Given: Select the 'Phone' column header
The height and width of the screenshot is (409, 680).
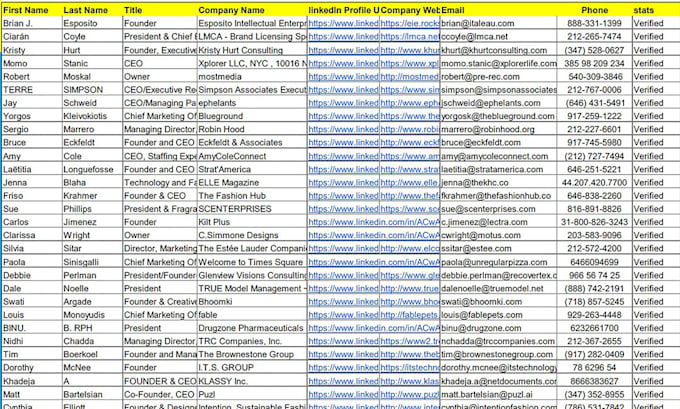Looking at the screenshot, I should coord(594,10).
